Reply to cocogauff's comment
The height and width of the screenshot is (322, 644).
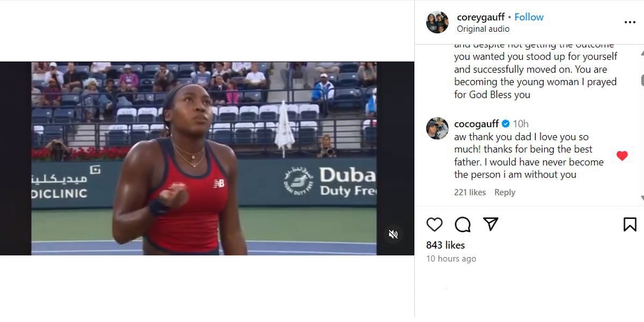(x=504, y=192)
